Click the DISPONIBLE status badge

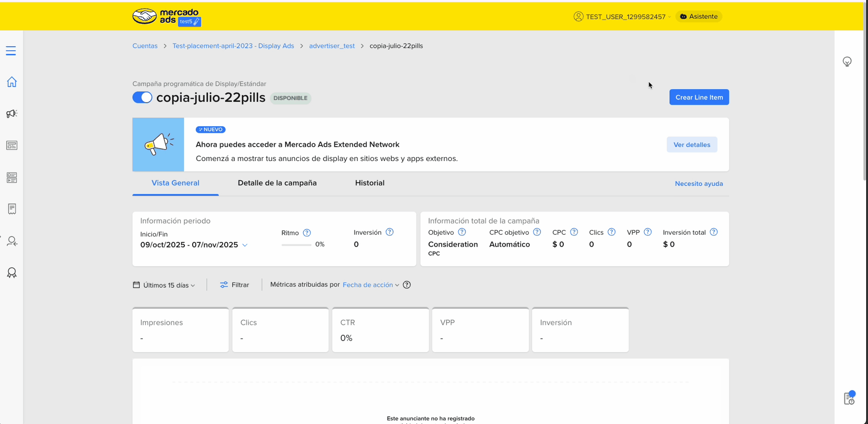point(291,98)
